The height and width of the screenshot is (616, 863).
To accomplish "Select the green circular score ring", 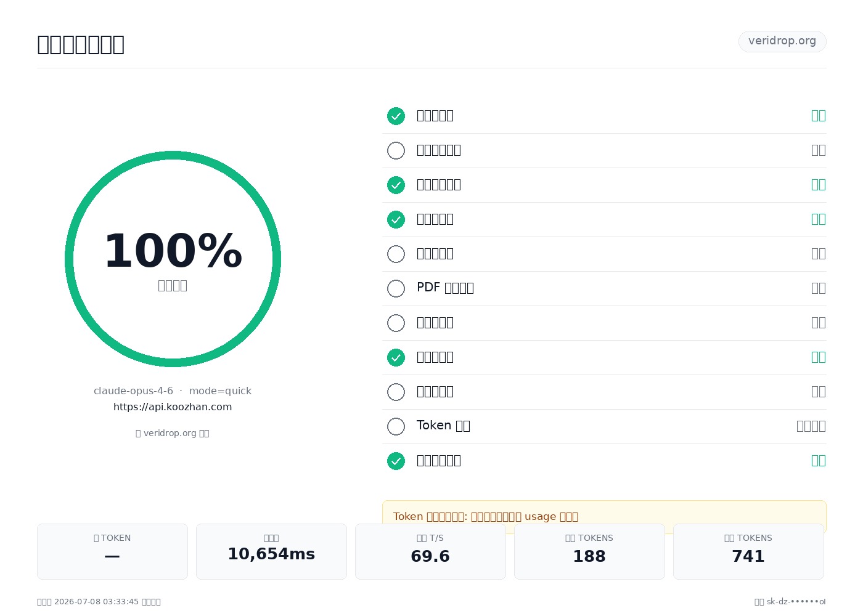I will [x=173, y=259].
